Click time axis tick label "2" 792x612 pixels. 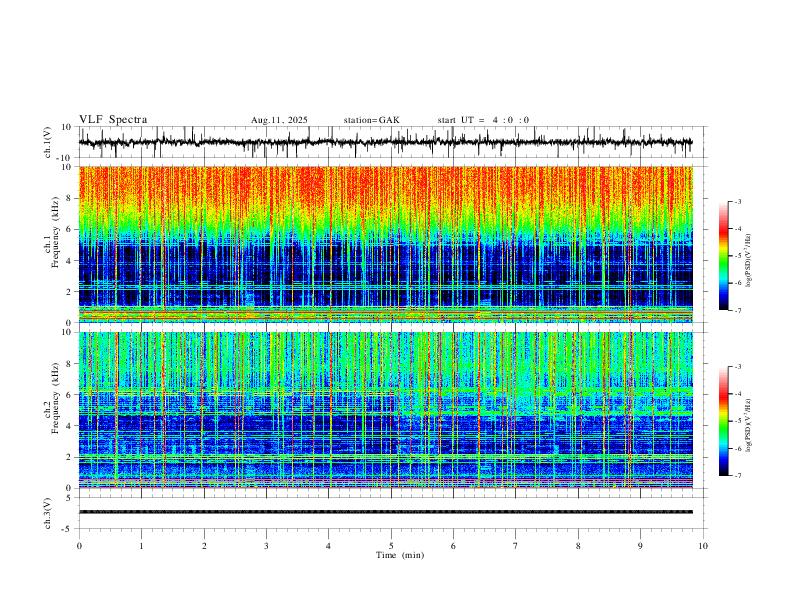[x=204, y=546]
